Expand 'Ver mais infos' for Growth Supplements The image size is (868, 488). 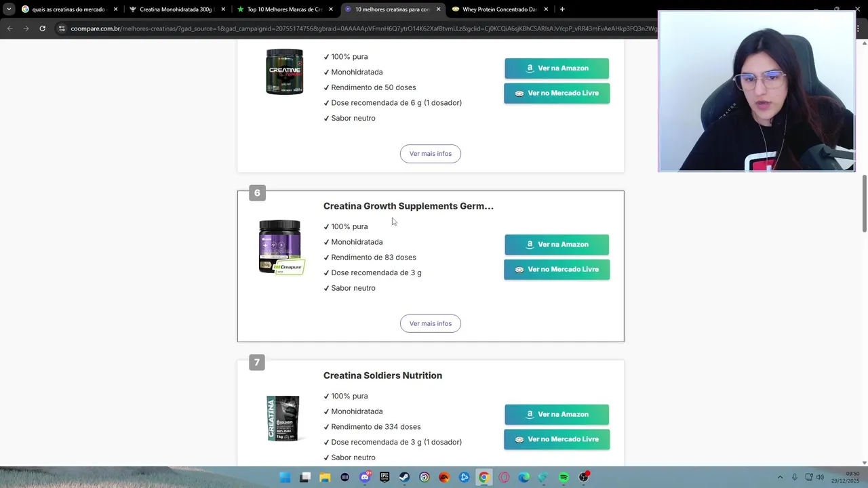431,323
